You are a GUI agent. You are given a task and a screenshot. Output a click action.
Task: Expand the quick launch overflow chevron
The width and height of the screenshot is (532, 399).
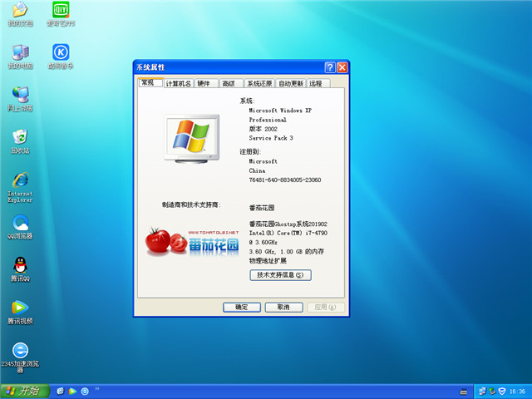(97, 389)
